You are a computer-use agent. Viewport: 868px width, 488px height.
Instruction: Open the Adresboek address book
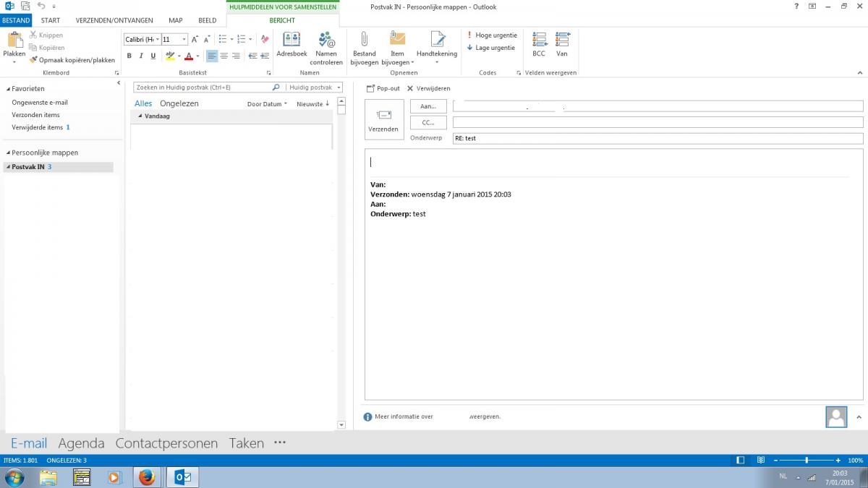[x=292, y=45]
